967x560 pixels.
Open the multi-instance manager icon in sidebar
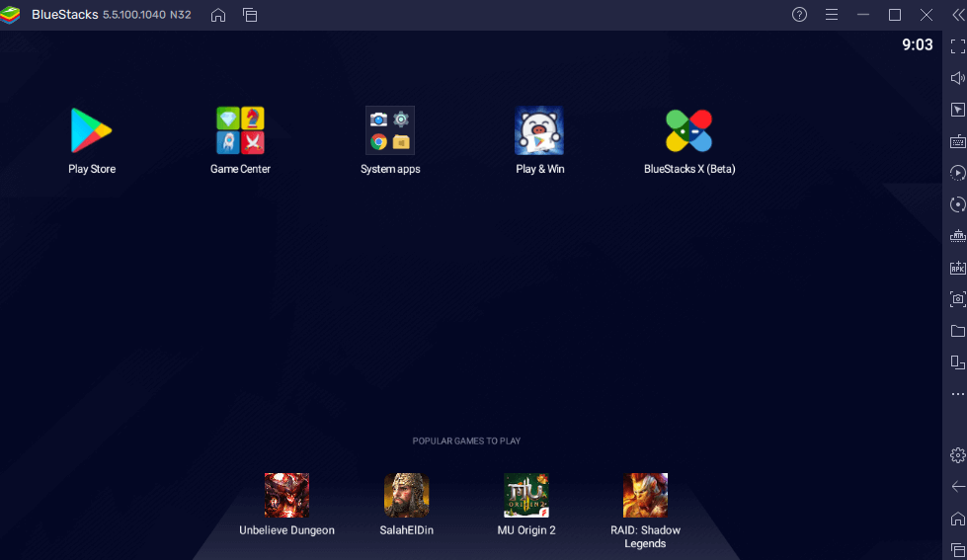pyautogui.click(x=958, y=362)
